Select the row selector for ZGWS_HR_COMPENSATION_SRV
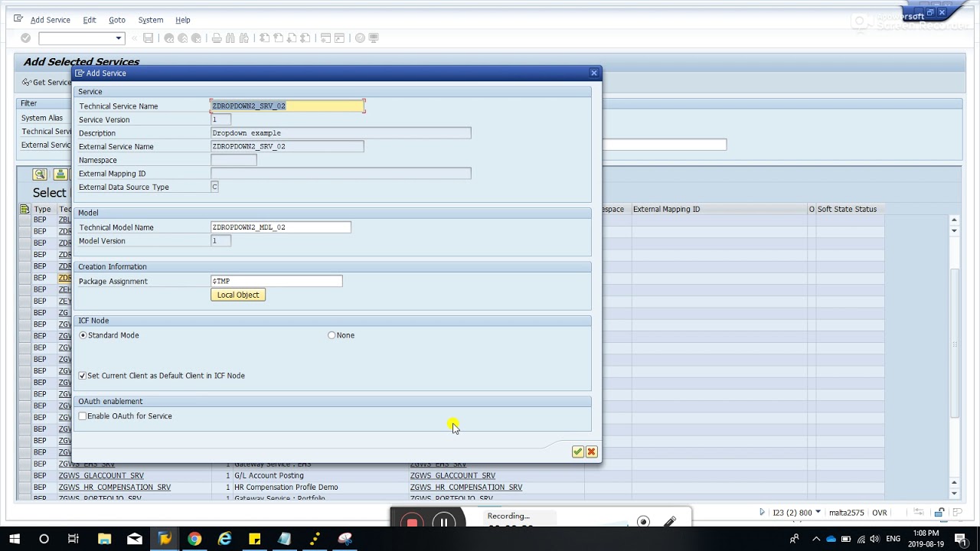 tap(24, 487)
